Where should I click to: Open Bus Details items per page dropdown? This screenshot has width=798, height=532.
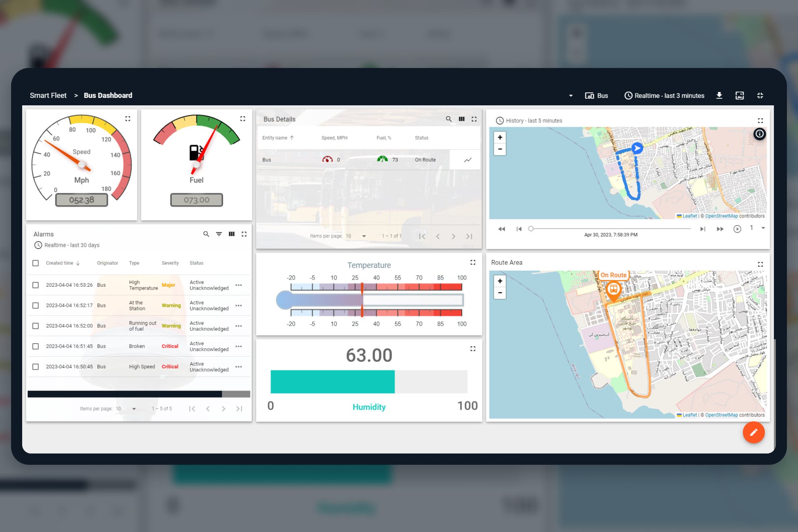point(356,236)
